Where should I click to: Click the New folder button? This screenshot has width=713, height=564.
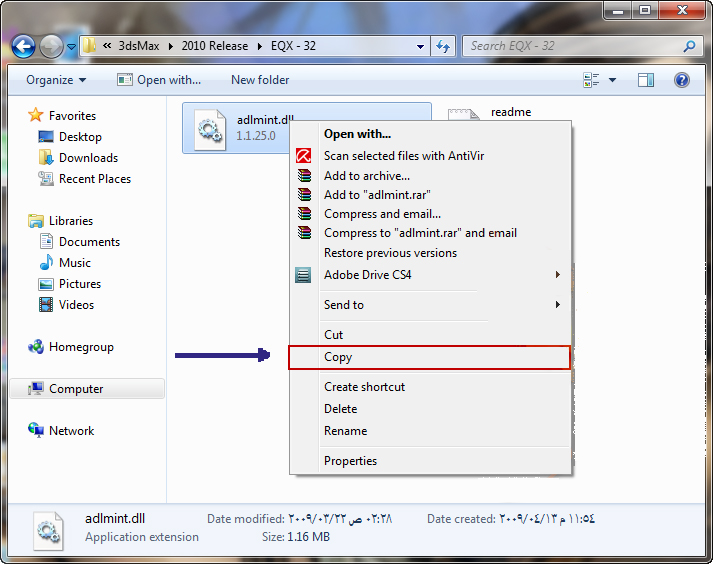[x=260, y=80]
